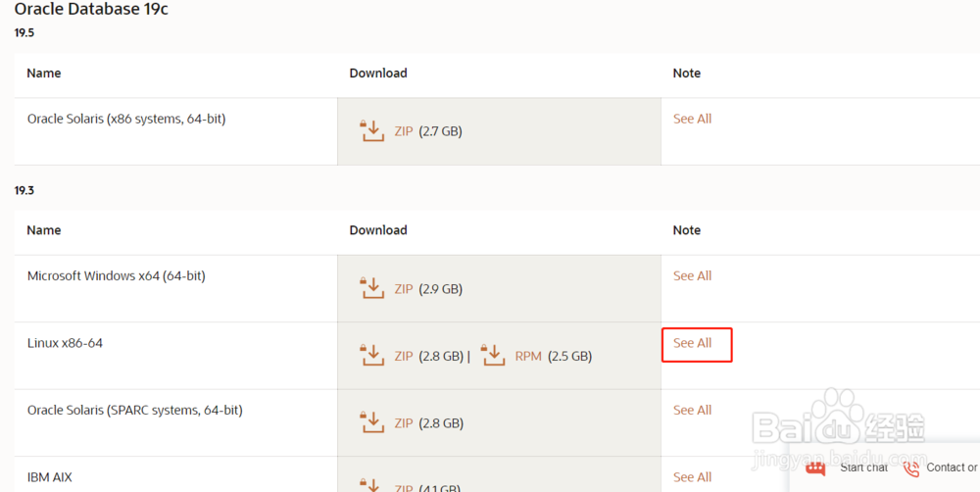Click download icon for Oracle Solaris x86 19.5
The image size is (980, 492).
372,130
